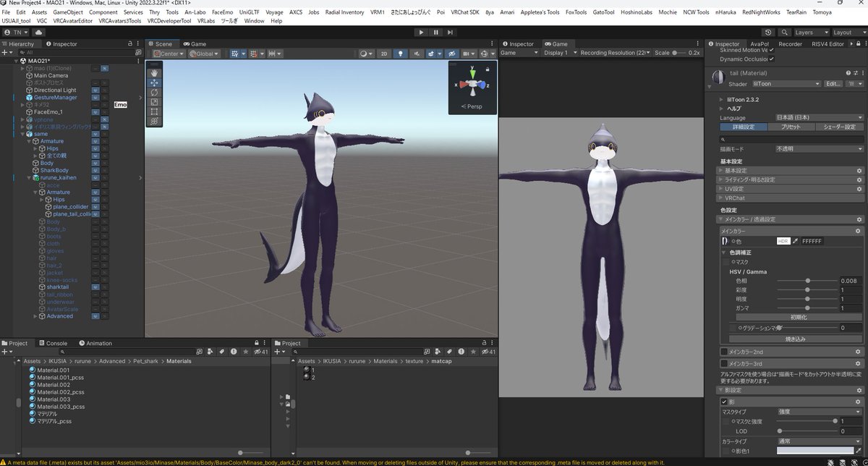
Task: Switch to Animation tab
Action: point(95,343)
